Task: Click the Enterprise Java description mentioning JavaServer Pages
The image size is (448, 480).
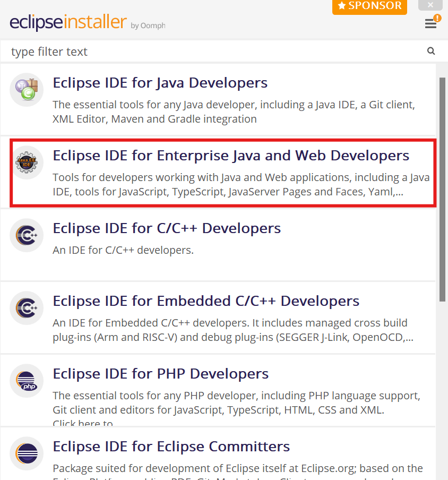Action: click(241, 185)
